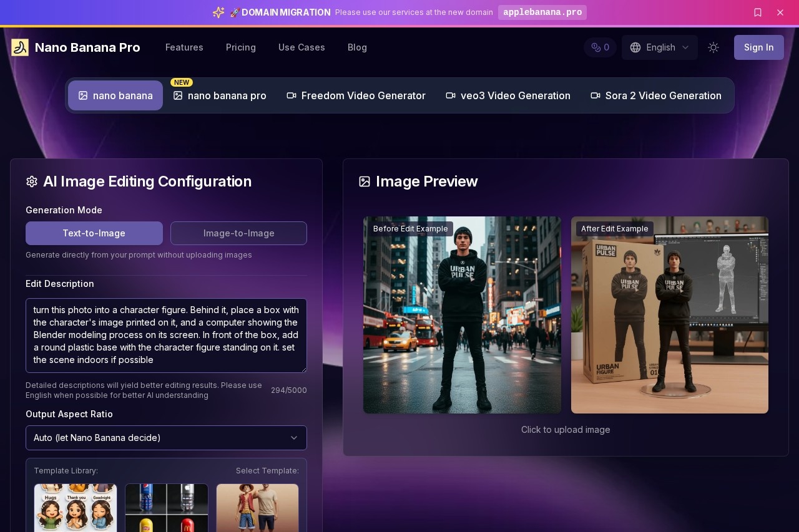Open the Sora 2 Video Generation tab

(x=656, y=95)
